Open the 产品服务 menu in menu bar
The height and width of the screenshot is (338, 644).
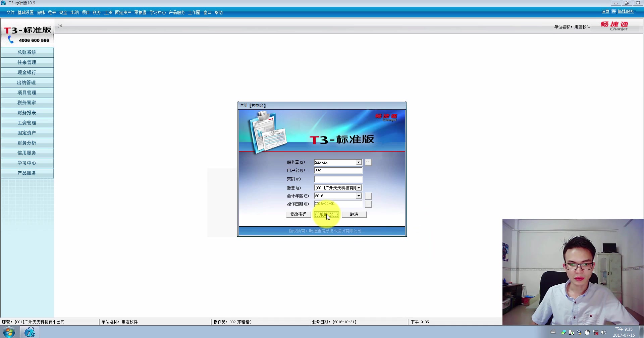click(177, 12)
